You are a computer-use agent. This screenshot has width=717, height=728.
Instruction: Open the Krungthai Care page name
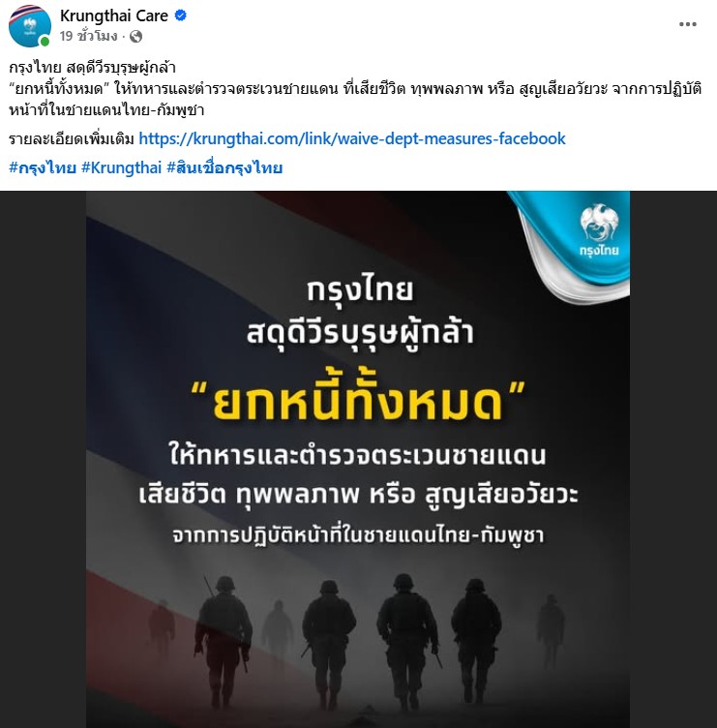point(114,15)
